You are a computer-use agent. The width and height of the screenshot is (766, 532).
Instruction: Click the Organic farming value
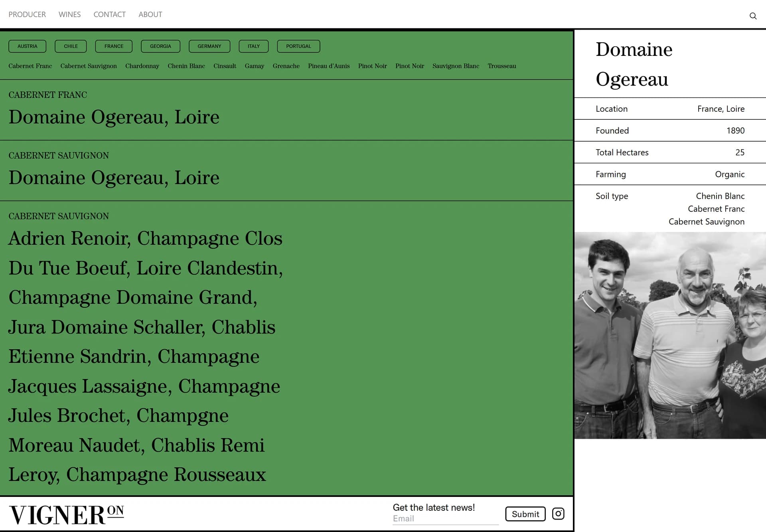pyautogui.click(x=729, y=174)
